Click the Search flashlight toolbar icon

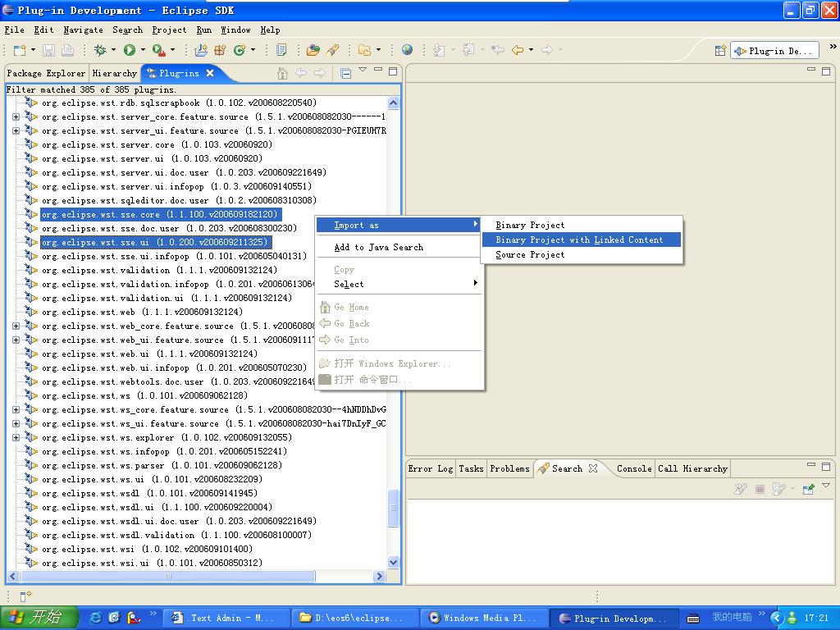[333, 50]
